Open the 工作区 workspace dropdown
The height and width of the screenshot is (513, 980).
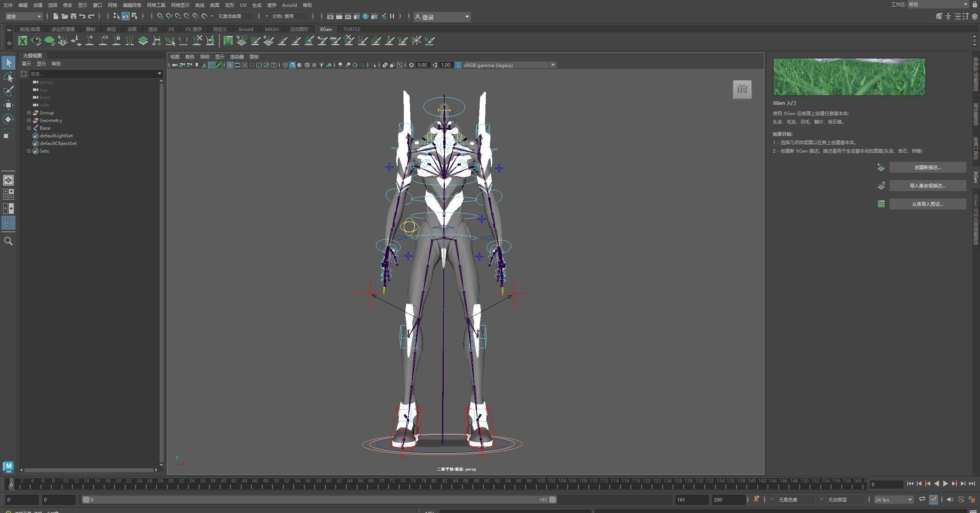coord(938,4)
